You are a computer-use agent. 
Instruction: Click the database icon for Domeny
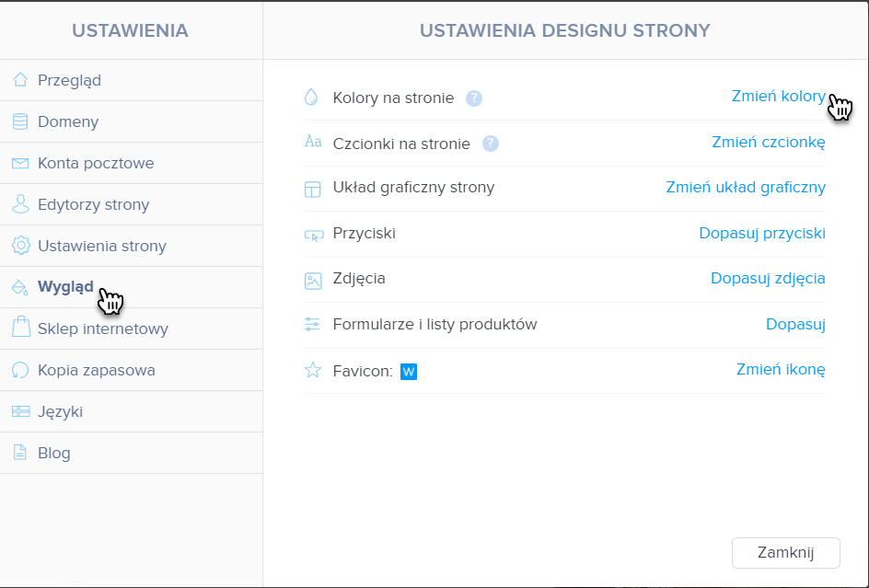tap(20, 121)
